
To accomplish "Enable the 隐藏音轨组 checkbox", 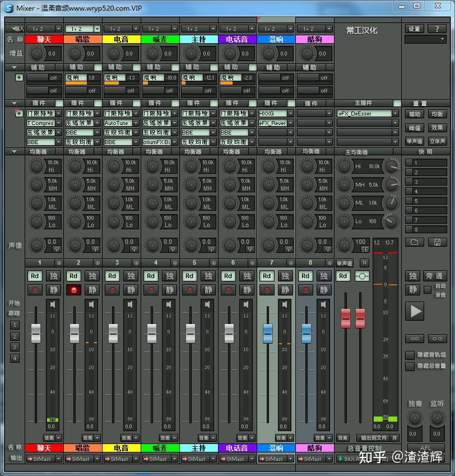I will tap(410, 355).
